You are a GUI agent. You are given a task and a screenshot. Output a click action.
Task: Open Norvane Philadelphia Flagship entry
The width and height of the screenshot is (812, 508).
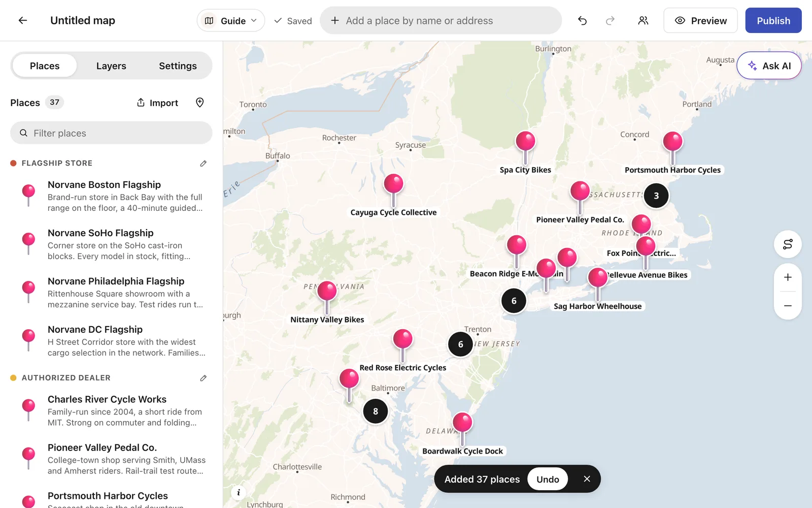[x=111, y=293]
